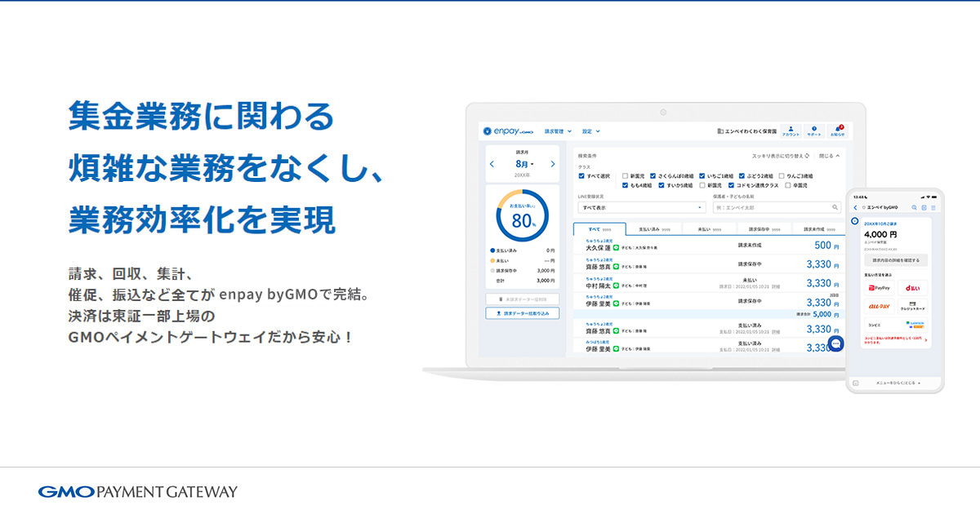
Task: Click the 請求合計 5,000 円 total
Action: [817, 313]
